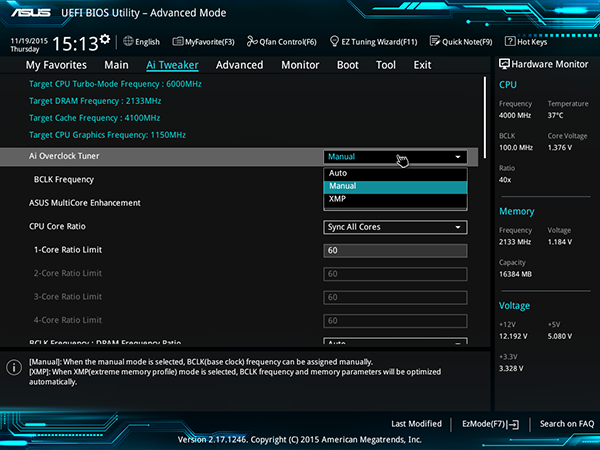The height and width of the screenshot is (450, 600).
Task: Select the Ai Overclock Tuner row label
Action: (64, 156)
